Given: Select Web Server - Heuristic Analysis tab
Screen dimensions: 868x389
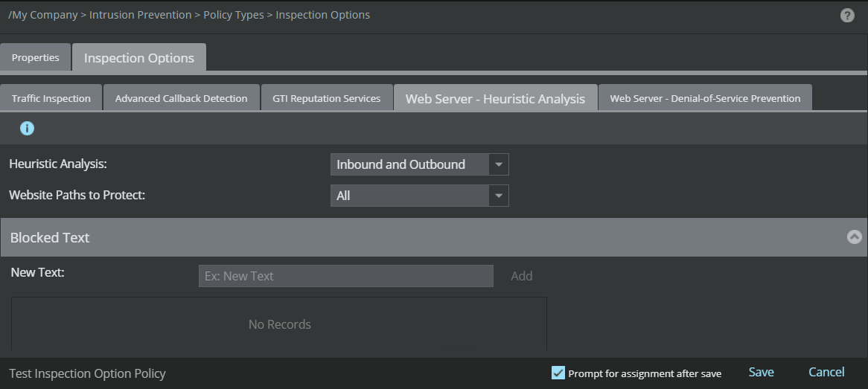Looking at the screenshot, I should click(x=496, y=98).
